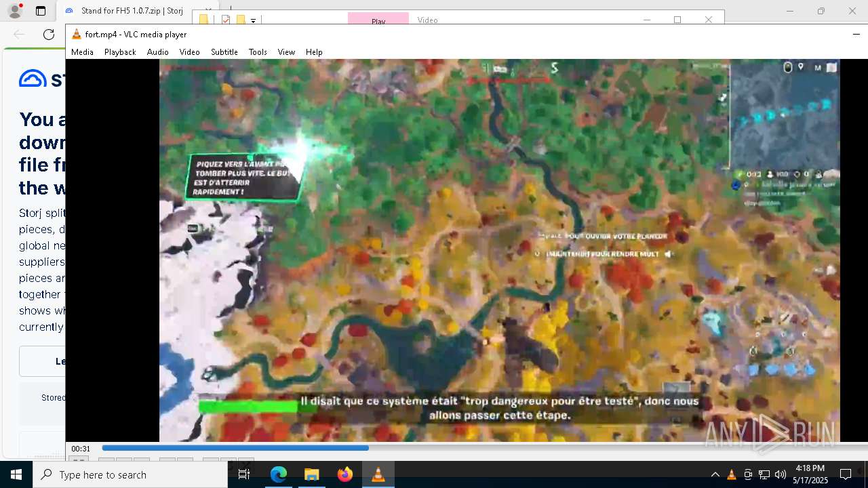Minimize the File Explorer window
This screenshot has height=488, width=868.
pyautogui.click(x=646, y=20)
